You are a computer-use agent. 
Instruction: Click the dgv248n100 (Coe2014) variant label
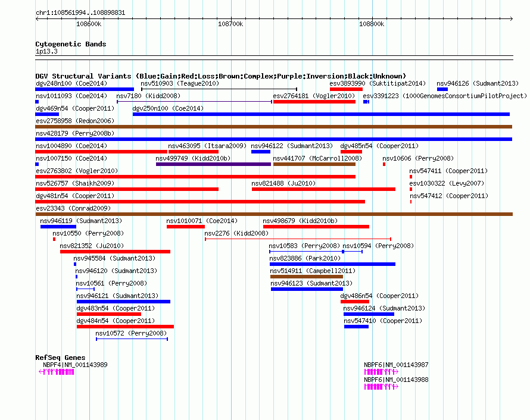pyautogui.click(x=71, y=83)
